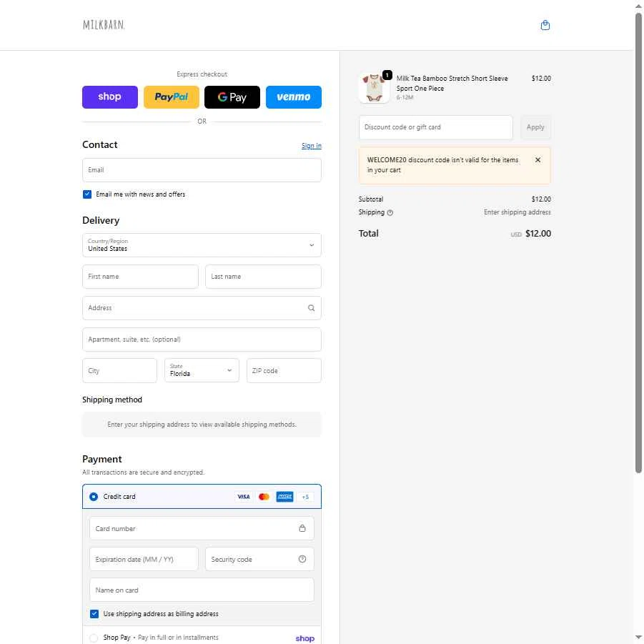Click 'All transactions are secure and encrypted' text
Viewport: 644px width, 644px height.
(143, 472)
